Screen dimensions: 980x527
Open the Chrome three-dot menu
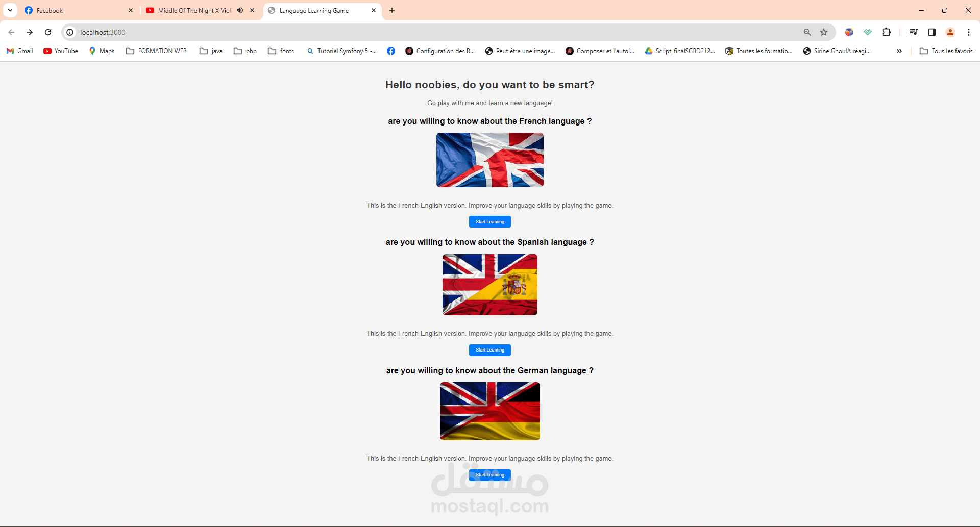point(969,32)
